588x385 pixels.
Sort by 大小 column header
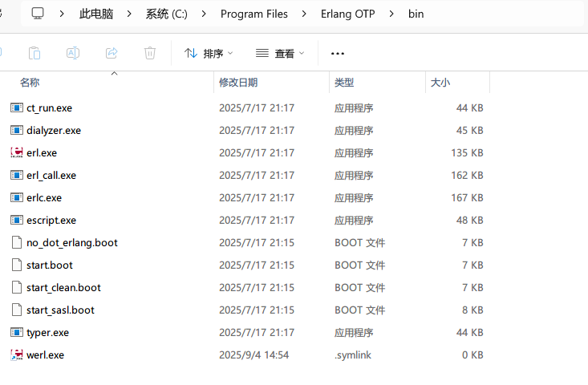click(440, 83)
